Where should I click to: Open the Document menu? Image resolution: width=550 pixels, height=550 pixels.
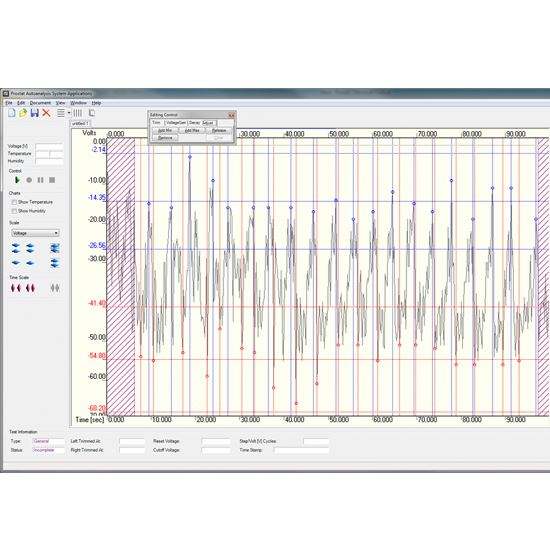[x=40, y=103]
